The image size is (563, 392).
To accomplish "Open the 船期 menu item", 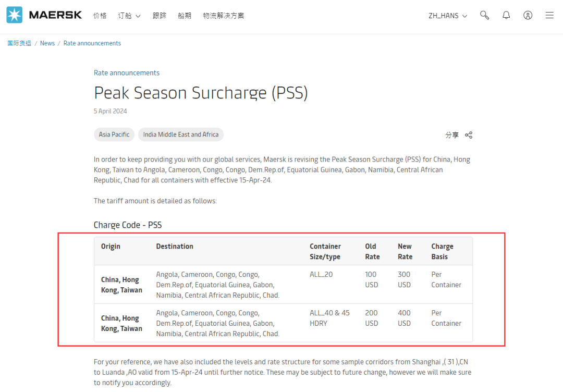I will [185, 16].
